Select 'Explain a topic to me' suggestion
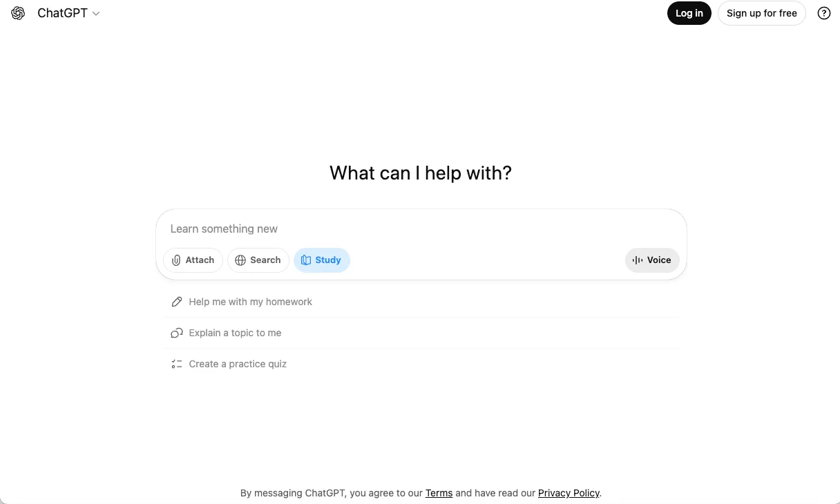 click(x=421, y=333)
